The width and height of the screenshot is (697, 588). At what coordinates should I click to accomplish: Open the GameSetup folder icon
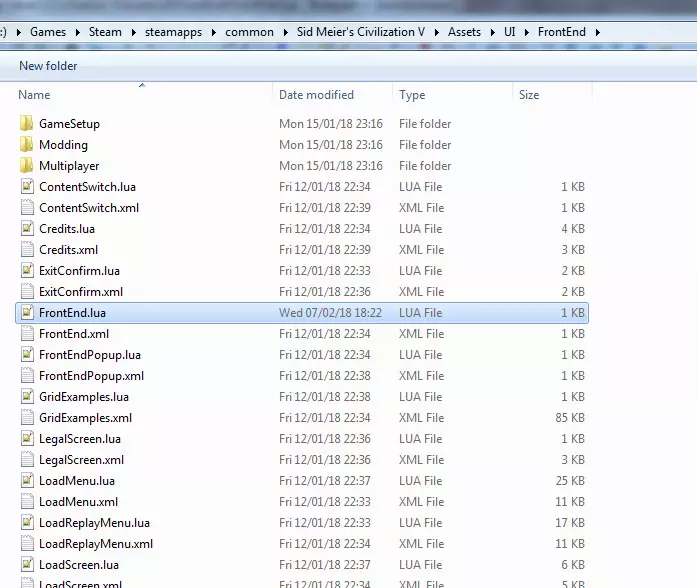(x=27, y=124)
